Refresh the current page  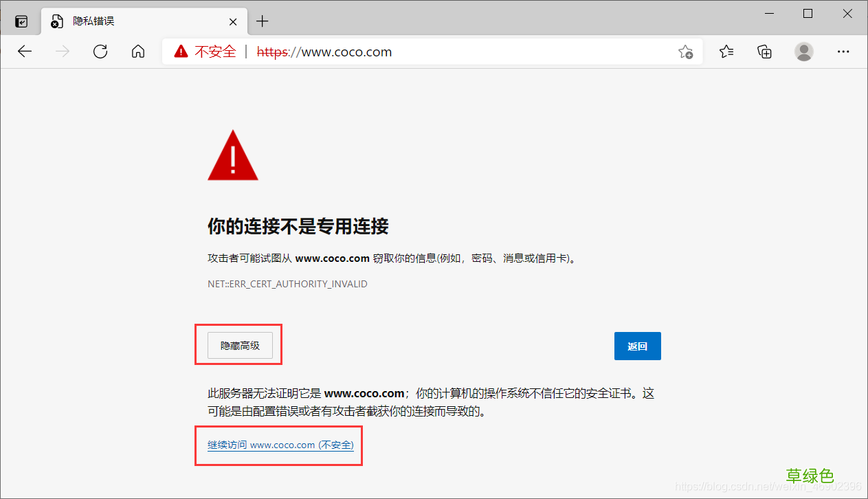100,51
